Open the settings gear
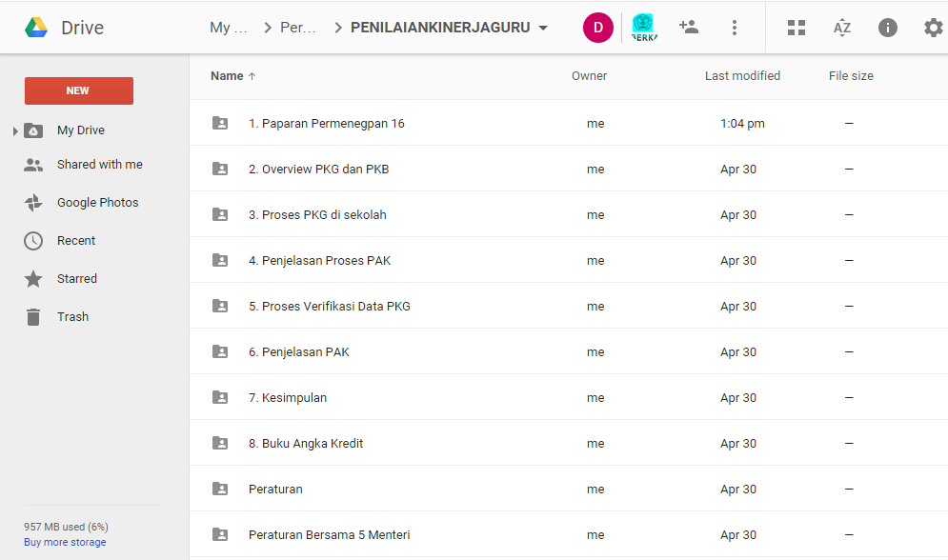Image resolution: width=948 pixels, height=560 pixels. click(934, 28)
